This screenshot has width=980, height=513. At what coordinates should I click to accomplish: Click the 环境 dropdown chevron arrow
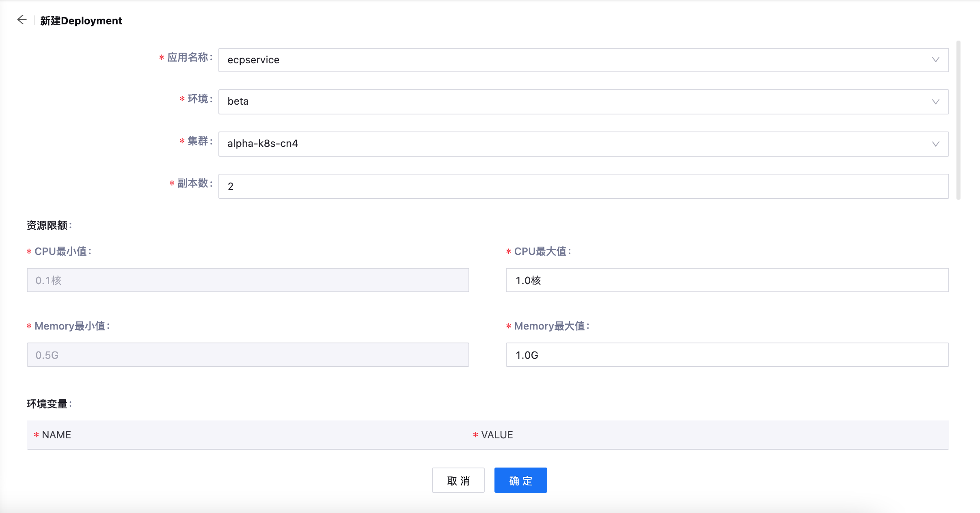point(936,101)
